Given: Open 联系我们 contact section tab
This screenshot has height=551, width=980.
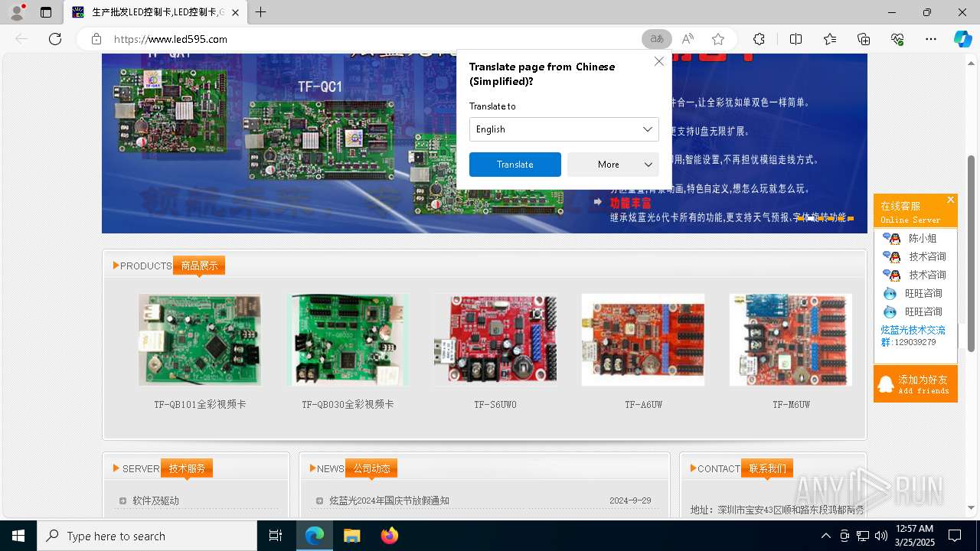Looking at the screenshot, I should (x=767, y=468).
